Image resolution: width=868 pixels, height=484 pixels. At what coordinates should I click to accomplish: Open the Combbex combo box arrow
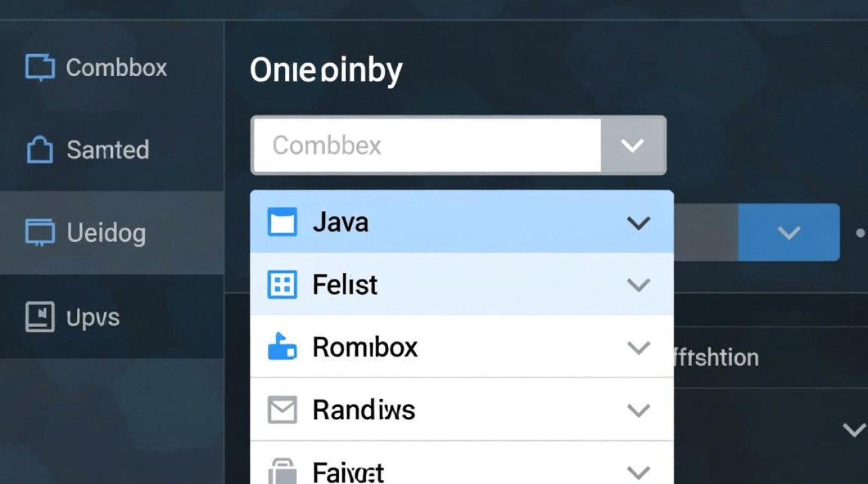(x=633, y=145)
